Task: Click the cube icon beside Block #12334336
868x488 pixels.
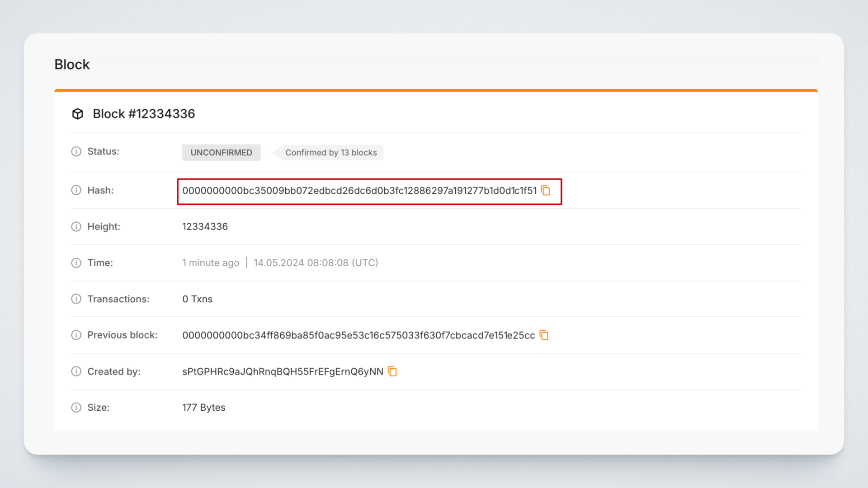Action: point(78,114)
